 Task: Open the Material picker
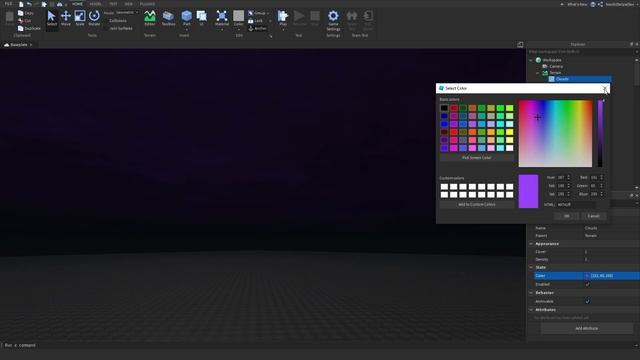(x=222, y=18)
